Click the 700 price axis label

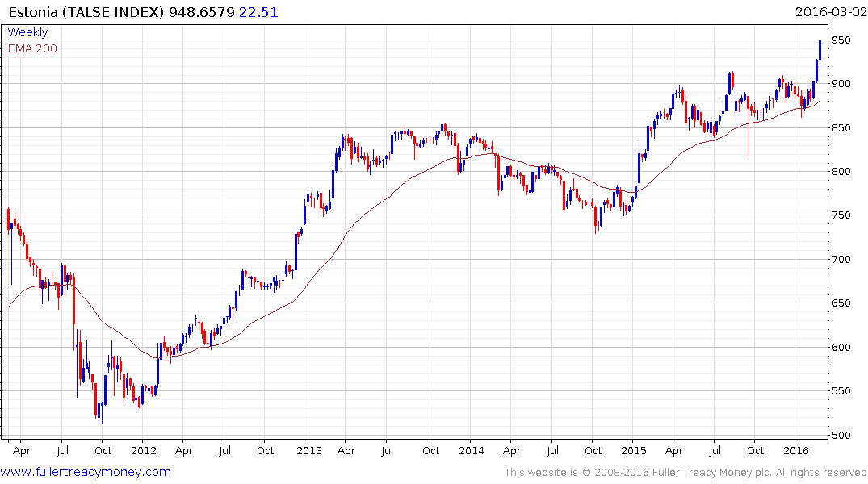[x=841, y=260]
